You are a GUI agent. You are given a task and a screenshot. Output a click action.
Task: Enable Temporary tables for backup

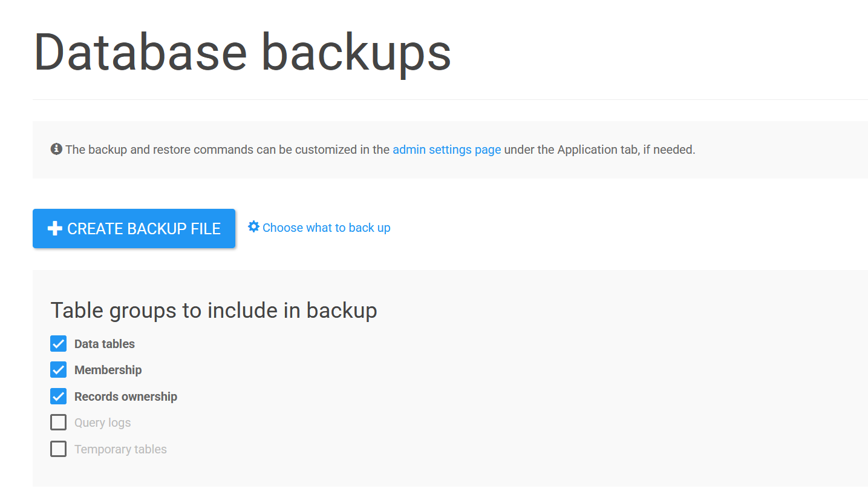pos(58,449)
